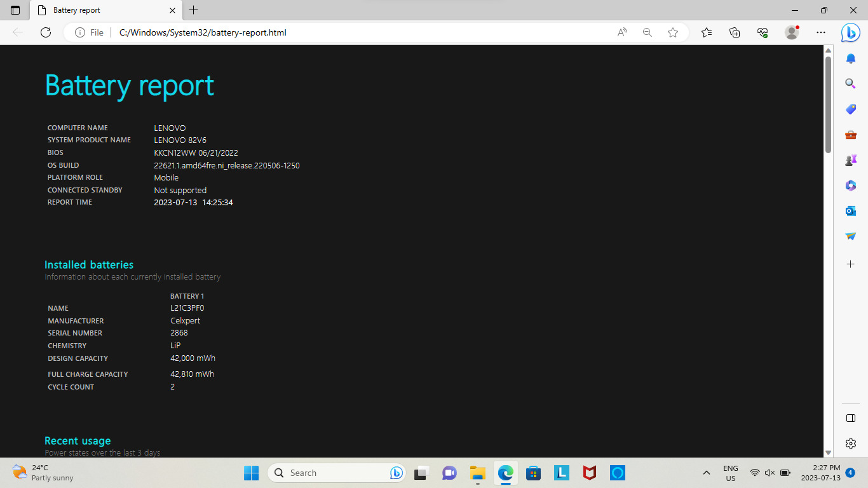868x488 pixels.
Task: Select battery name L21C3PF0
Action: point(187,308)
